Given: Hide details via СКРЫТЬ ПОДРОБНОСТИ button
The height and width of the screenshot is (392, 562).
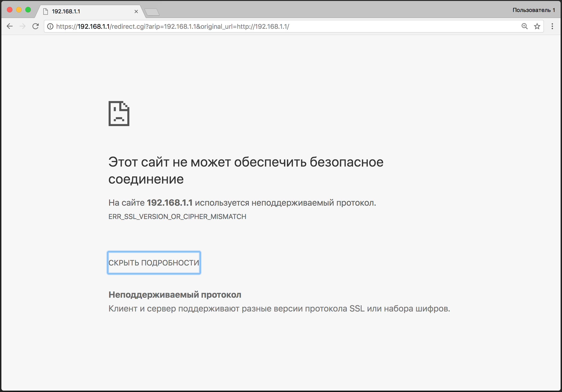Looking at the screenshot, I should [154, 262].
